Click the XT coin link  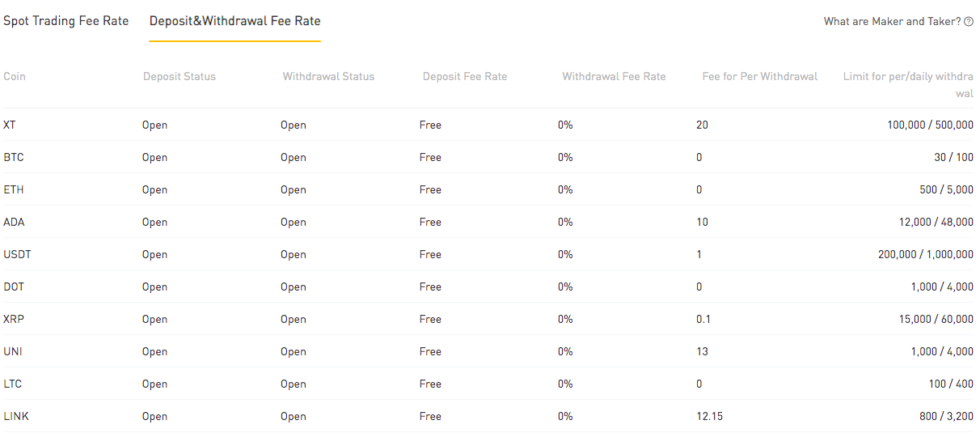pos(10,125)
